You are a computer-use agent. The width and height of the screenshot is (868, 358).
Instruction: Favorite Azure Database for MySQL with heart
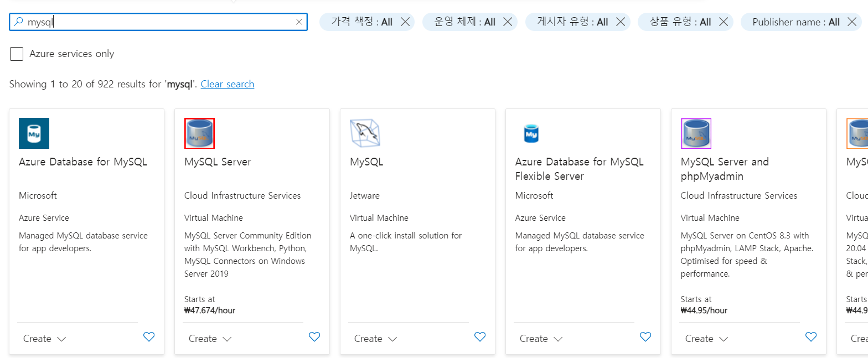coord(149,336)
